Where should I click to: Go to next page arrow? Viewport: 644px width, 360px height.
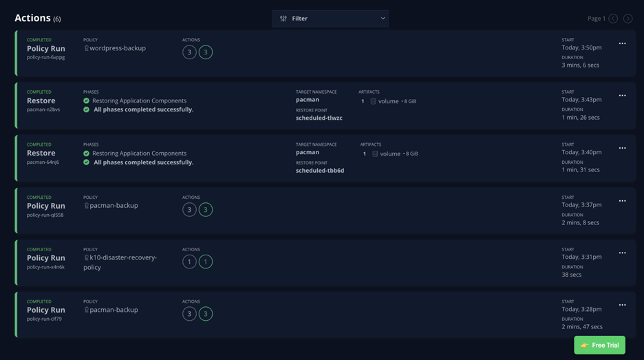tap(627, 19)
